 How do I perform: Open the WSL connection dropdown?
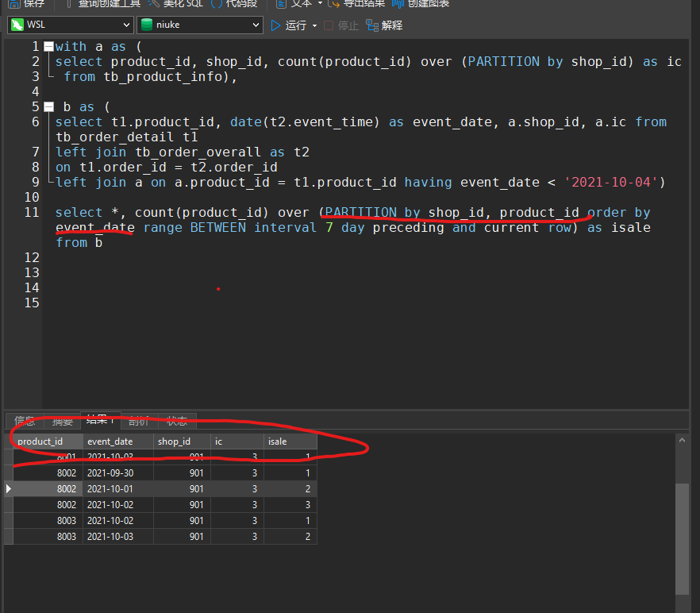tap(71, 25)
